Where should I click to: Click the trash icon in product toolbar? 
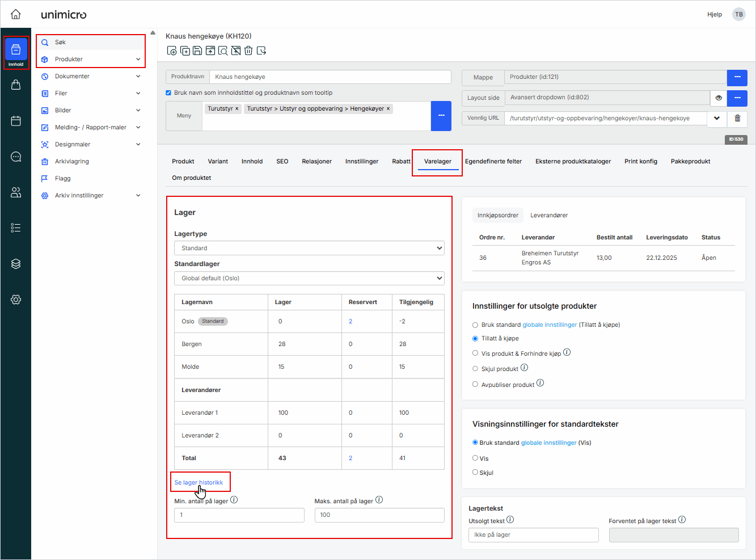248,51
